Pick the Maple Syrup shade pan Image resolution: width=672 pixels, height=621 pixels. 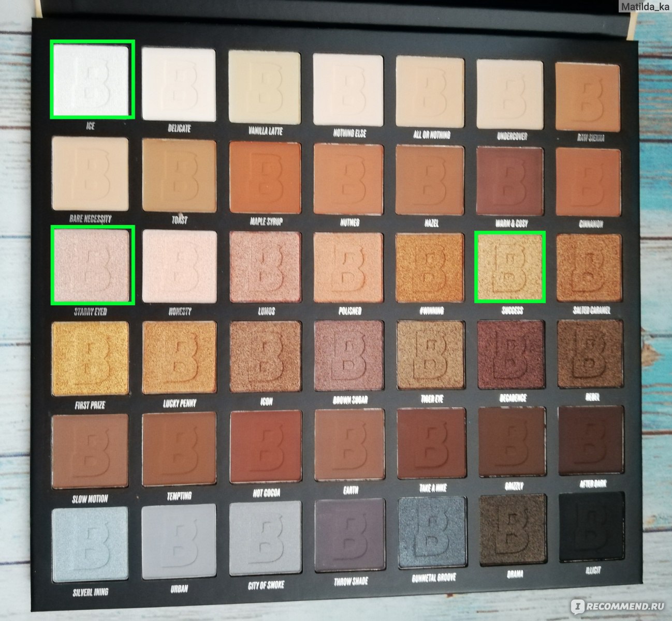point(265,178)
